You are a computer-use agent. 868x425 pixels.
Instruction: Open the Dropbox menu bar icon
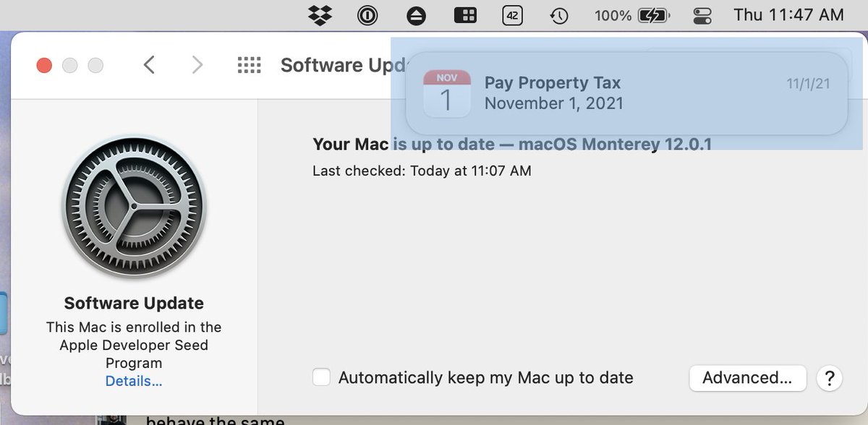(320, 14)
